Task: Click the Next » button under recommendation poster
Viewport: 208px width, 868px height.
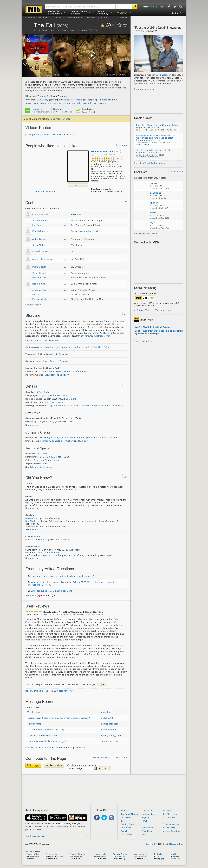Action: point(78,185)
